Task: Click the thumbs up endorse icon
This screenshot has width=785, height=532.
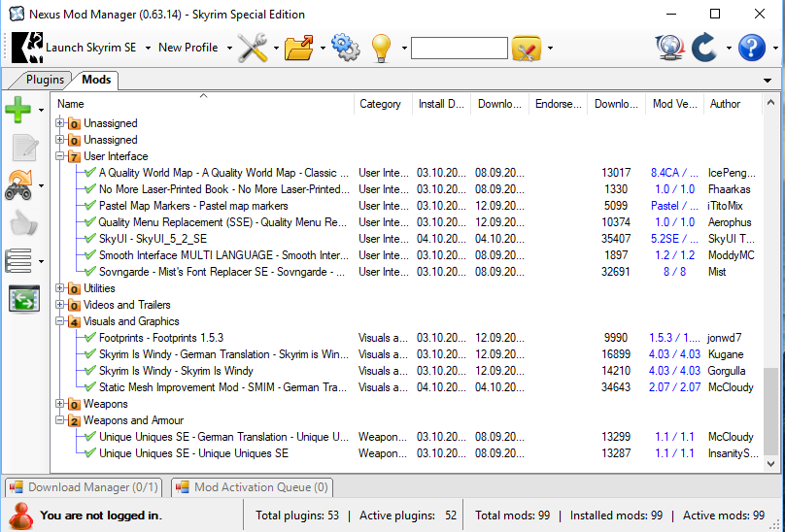Action: click(22, 222)
